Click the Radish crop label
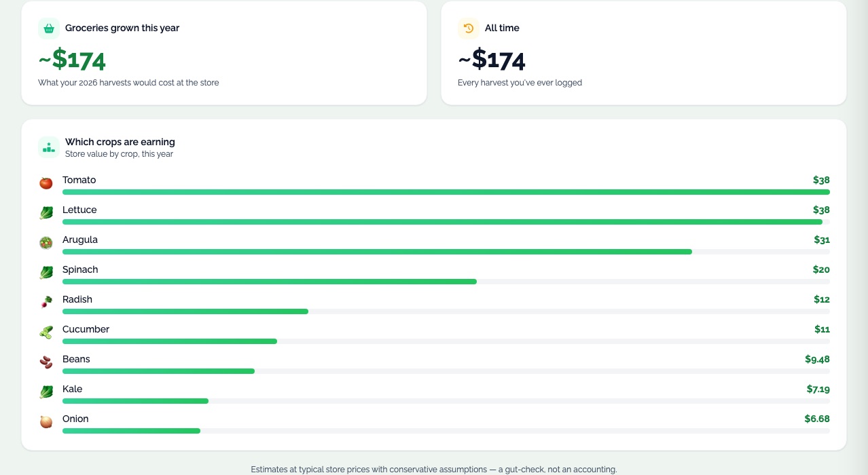The height and width of the screenshot is (475, 868). [77, 299]
